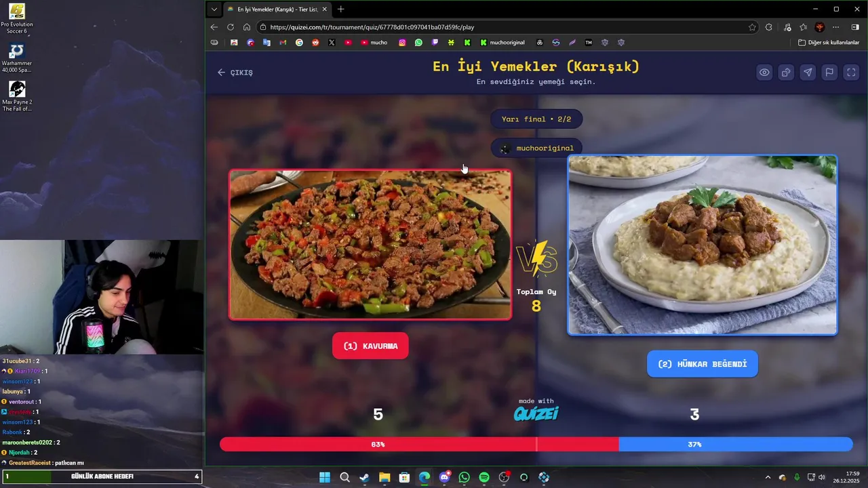This screenshot has height=488, width=868.
Task: Click the quizei.com address bar
Action: pyautogui.click(x=507, y=27)
